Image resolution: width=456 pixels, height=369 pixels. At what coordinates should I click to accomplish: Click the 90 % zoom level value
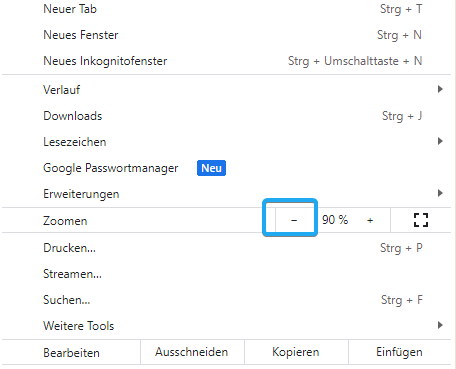pyautogui.click(x=335, y=220)
